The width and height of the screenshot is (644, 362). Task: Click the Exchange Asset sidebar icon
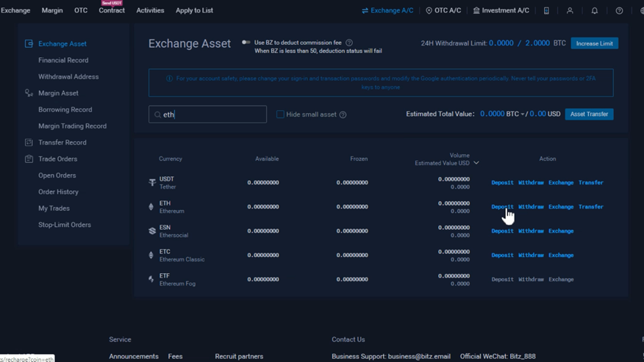point(29,43)
